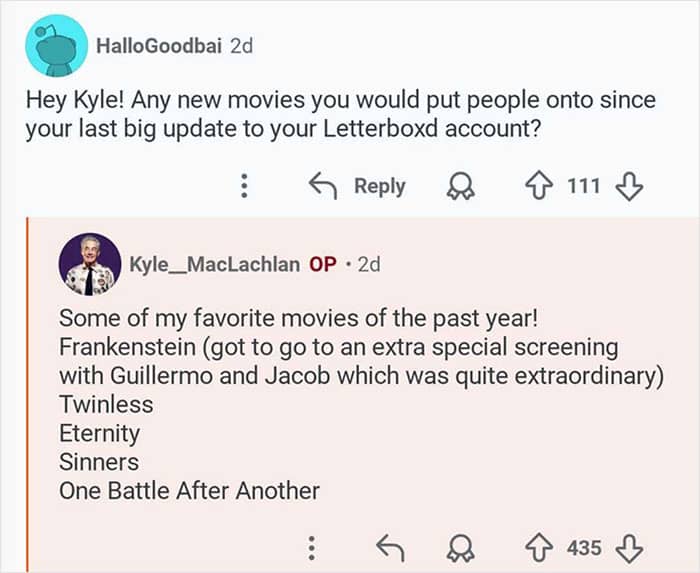Click HalloGoodbai's teal Snoo avatar
This screenshot has height=573, width=700.
55,46
